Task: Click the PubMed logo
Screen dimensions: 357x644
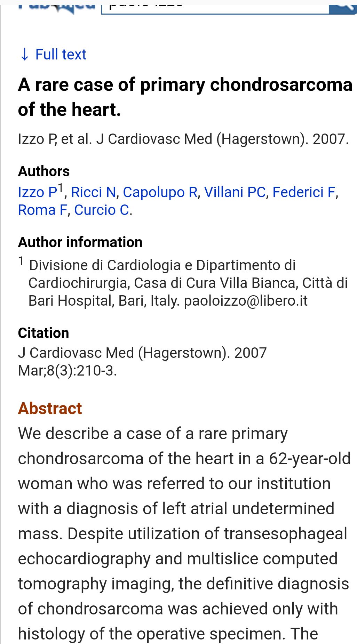Action: tap(57, 6)
